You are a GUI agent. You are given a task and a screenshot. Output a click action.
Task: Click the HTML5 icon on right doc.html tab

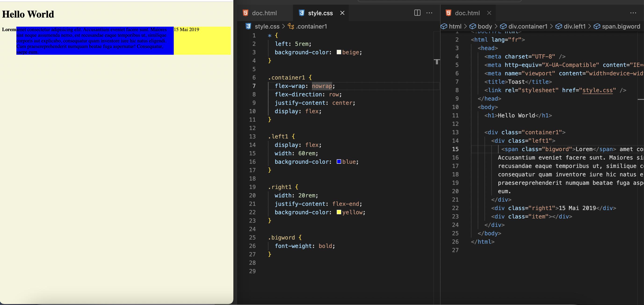pyautogui.click(x=449, y=13)
